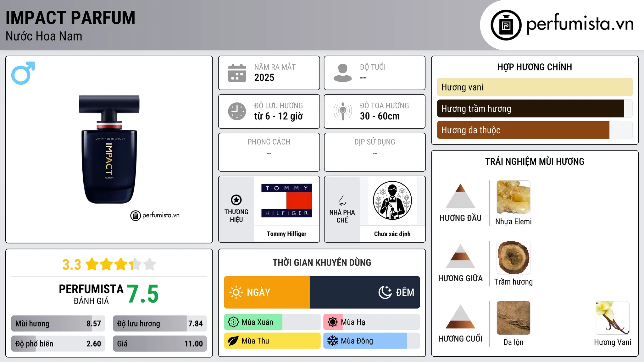Click the Độ phổ biến 2.60 score bar
644x362 pixels.
click(58, 343)
